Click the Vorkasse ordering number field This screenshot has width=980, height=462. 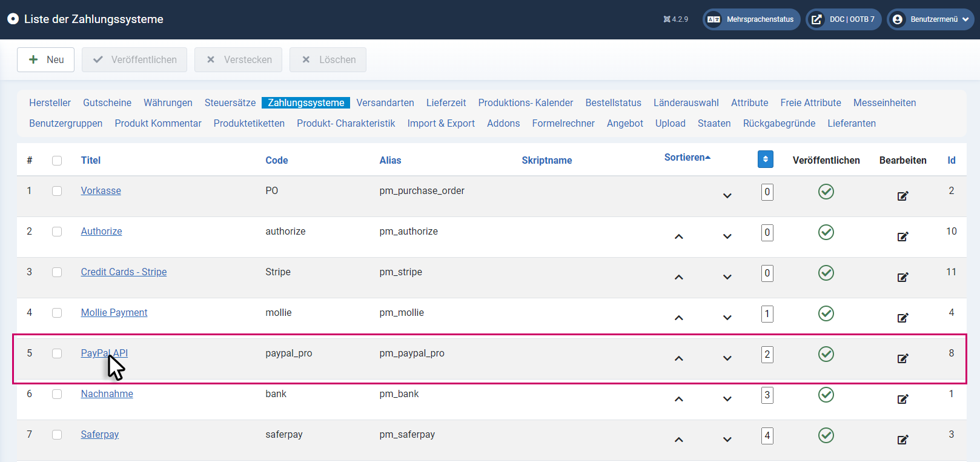(x=767, y=192)
